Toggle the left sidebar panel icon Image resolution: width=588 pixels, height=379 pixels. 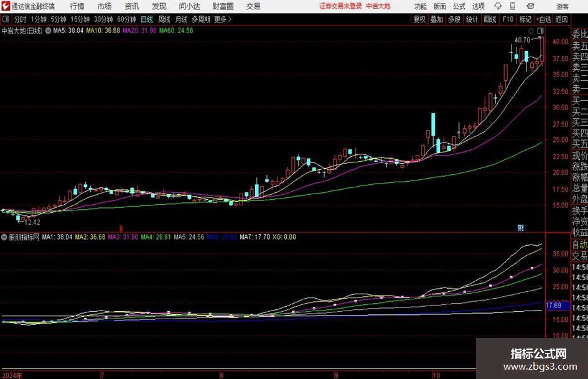(6, 19)
